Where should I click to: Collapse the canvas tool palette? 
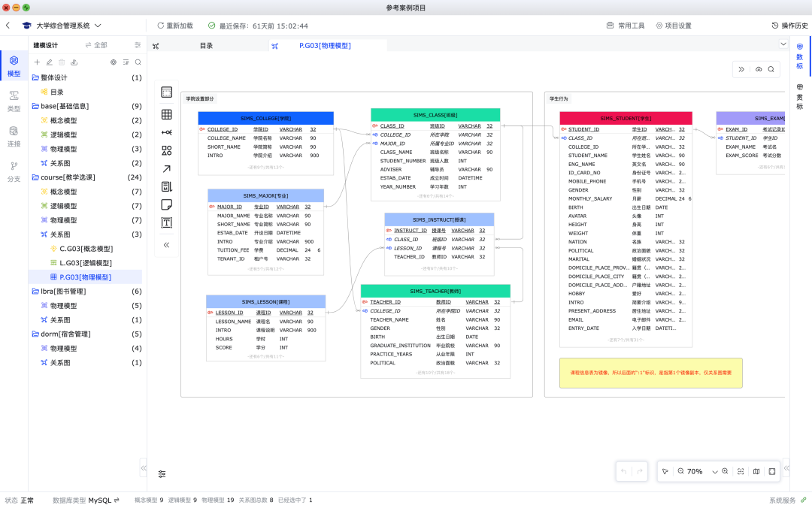pyautogui.click(x=167, y=245)
